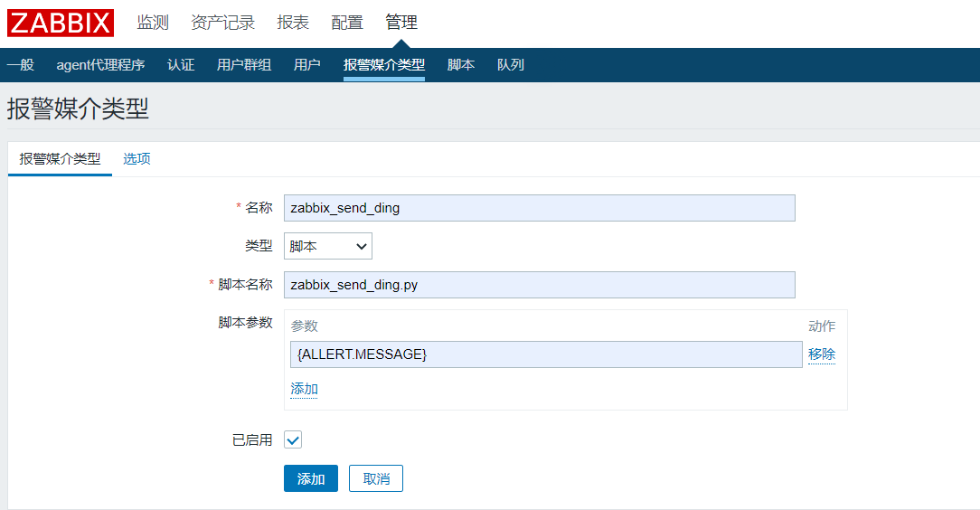
Task: Open the 类型 dropdown showing 脚本
Action: click(x=328, y=246)
